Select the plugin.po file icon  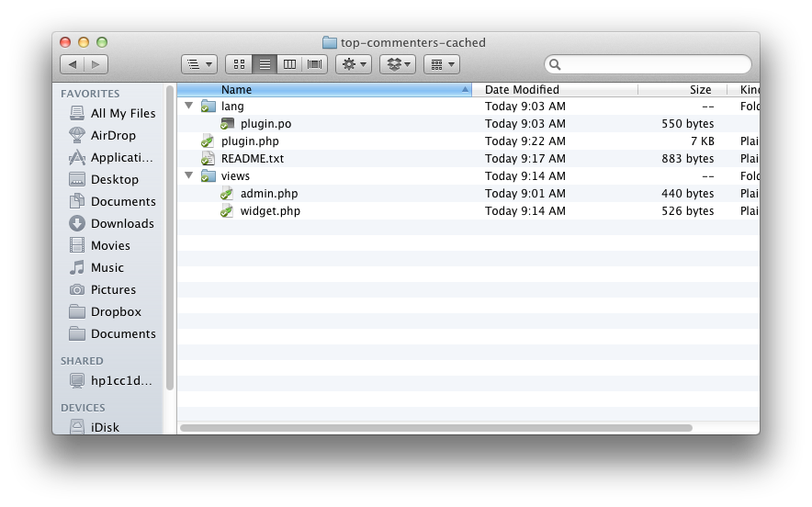pos(227,124)
